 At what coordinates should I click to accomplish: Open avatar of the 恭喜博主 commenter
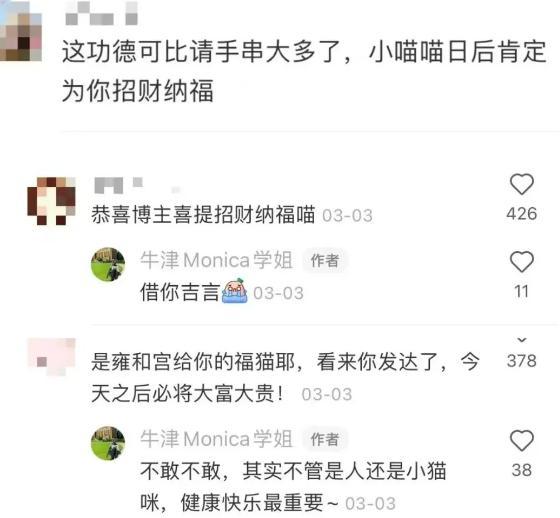[51, 201]
